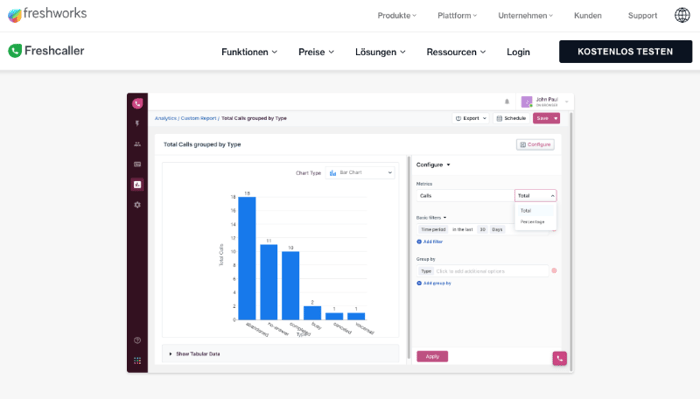
Task: Click the Type group-by chip
Action: 426,271
